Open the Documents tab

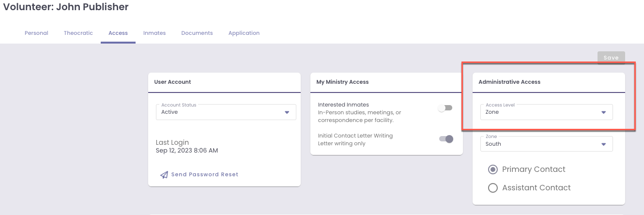click(197, 33)
